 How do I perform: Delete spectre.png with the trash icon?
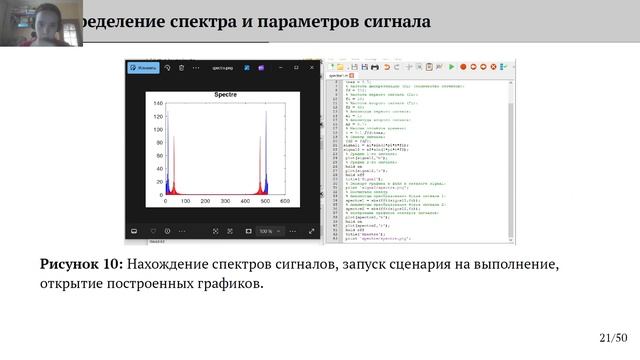pyautogui.click(x=182, y=68)
